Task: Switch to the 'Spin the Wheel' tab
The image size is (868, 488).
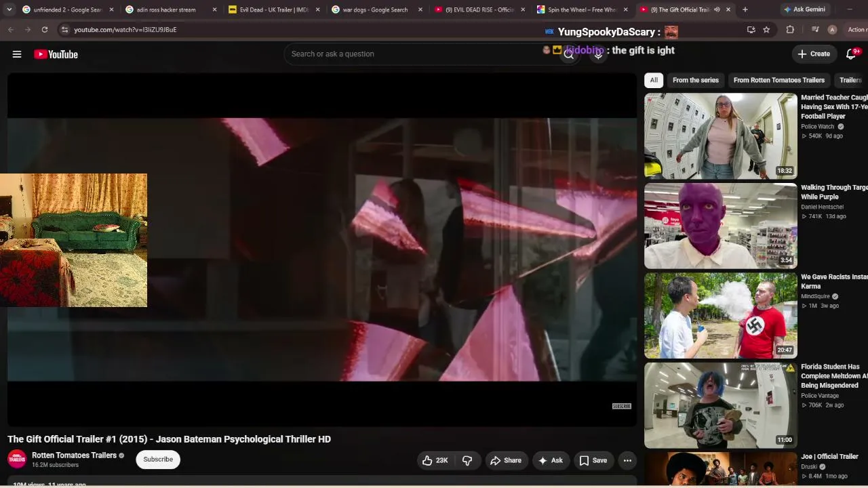Action: (x=582, y=9)
